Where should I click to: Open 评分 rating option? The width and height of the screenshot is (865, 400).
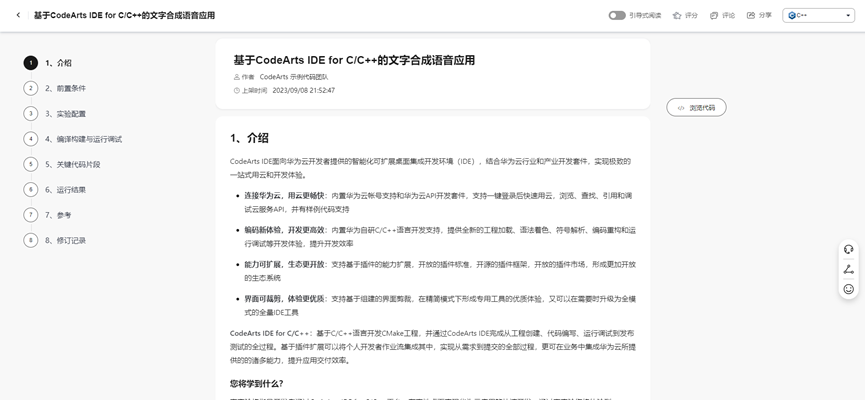[691, 15]
